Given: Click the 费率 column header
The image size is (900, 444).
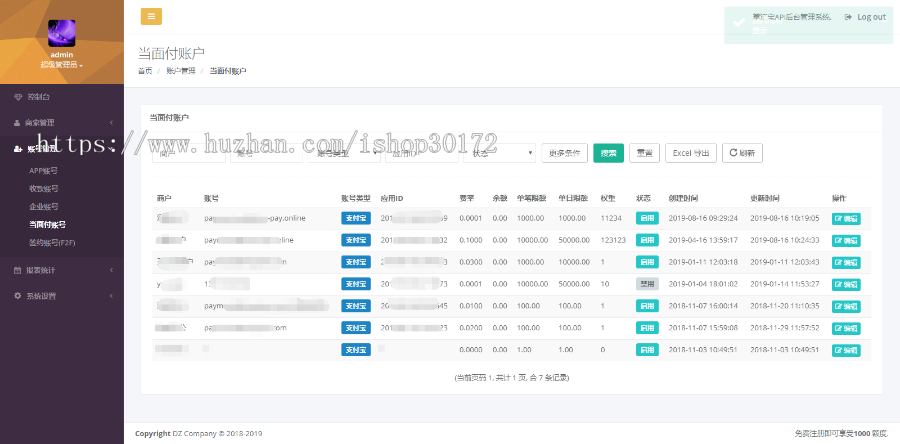Looking at the screenshot, I should 466,198.
